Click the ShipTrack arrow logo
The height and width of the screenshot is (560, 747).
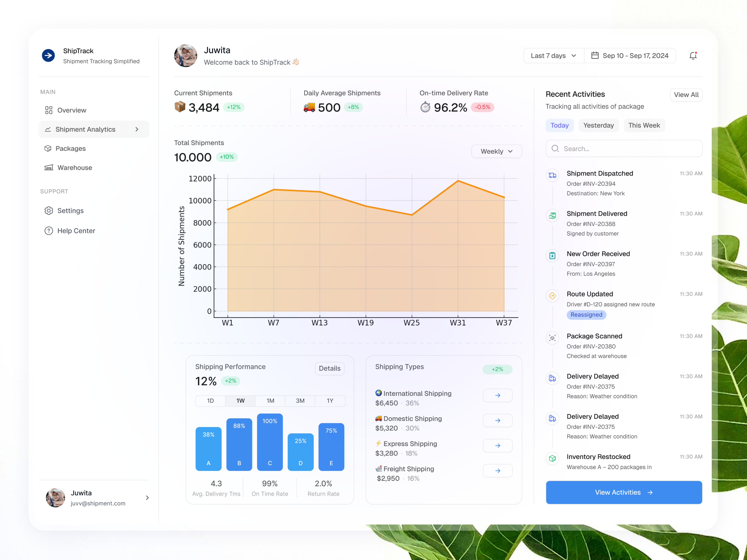pyautogui.click(x=48, y=55)
